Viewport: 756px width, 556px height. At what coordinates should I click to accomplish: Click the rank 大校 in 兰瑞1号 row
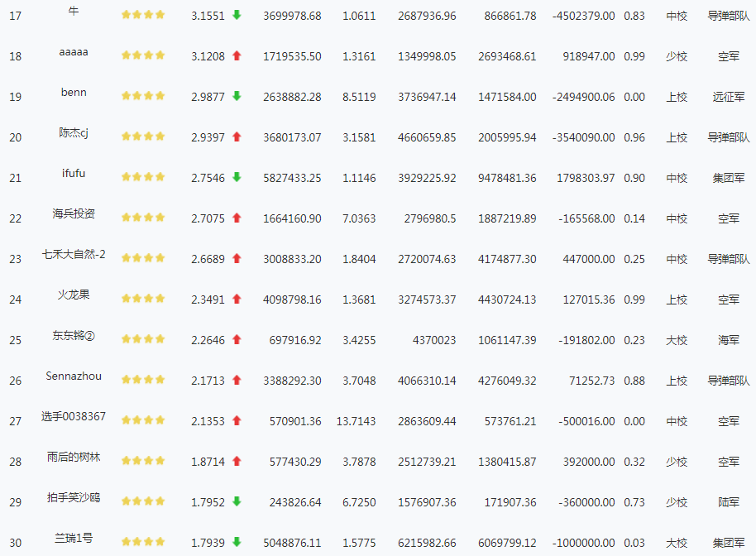coord(677,543)
